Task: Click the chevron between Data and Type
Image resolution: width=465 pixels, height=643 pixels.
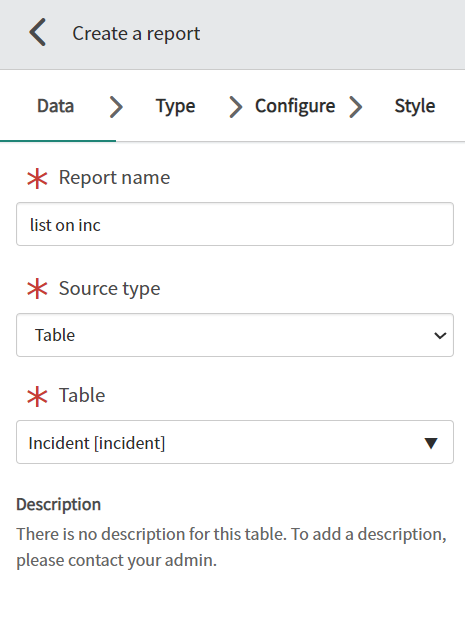Action: [116, 107]
